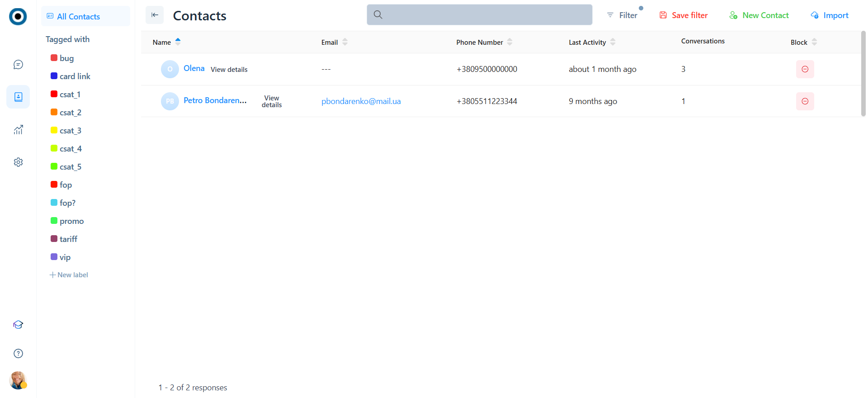
Task: Click the user profile avatar
Action: 18,380
